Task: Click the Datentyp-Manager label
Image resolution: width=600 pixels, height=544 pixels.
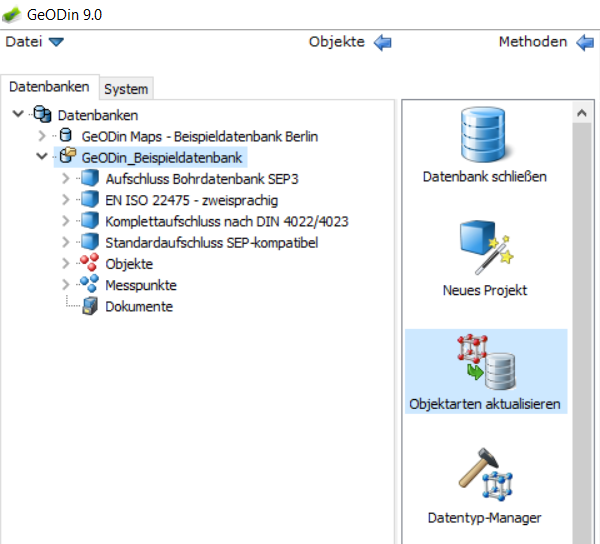Action: coord(484,518)
